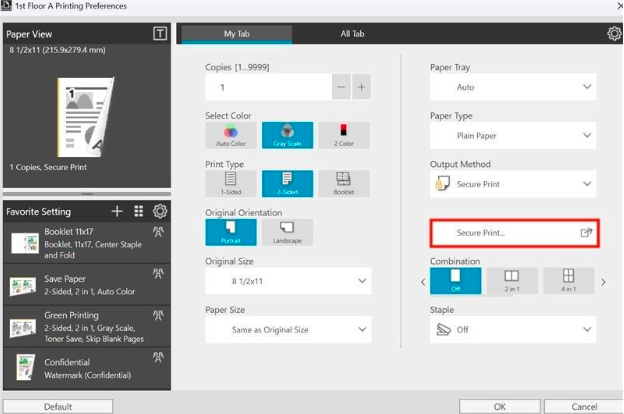Close the Printing Preferences window
Image resolution: width=624 pixels, height=414 pixels.
pos(620,6)
